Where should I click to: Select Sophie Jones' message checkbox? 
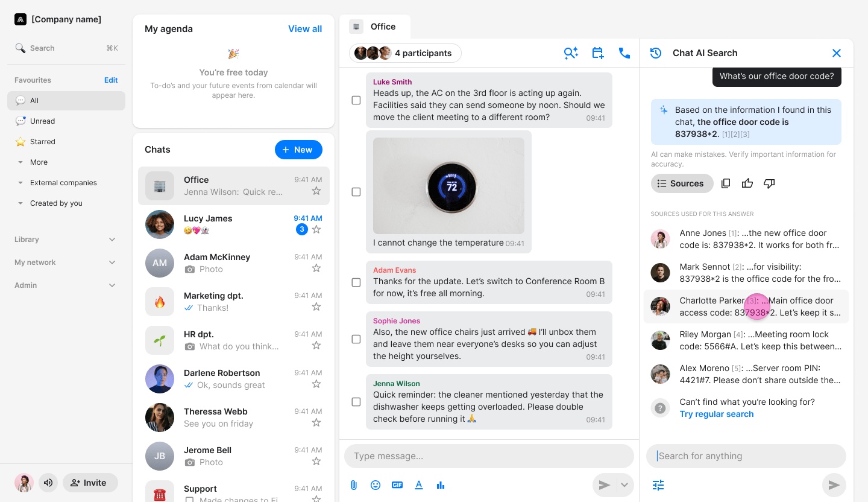point(356,339)
